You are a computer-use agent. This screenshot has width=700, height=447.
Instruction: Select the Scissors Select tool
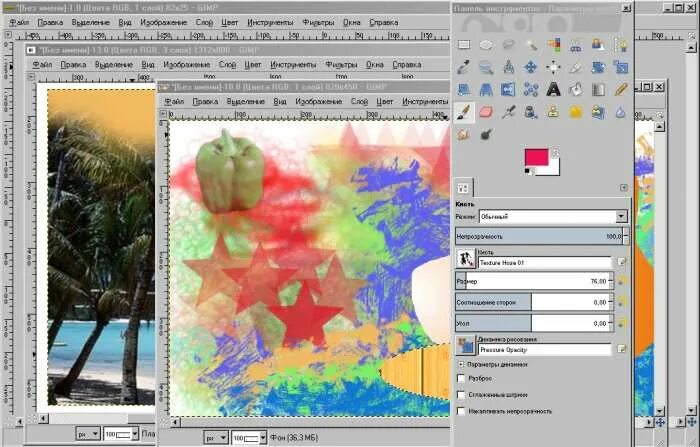click(576, 45)
